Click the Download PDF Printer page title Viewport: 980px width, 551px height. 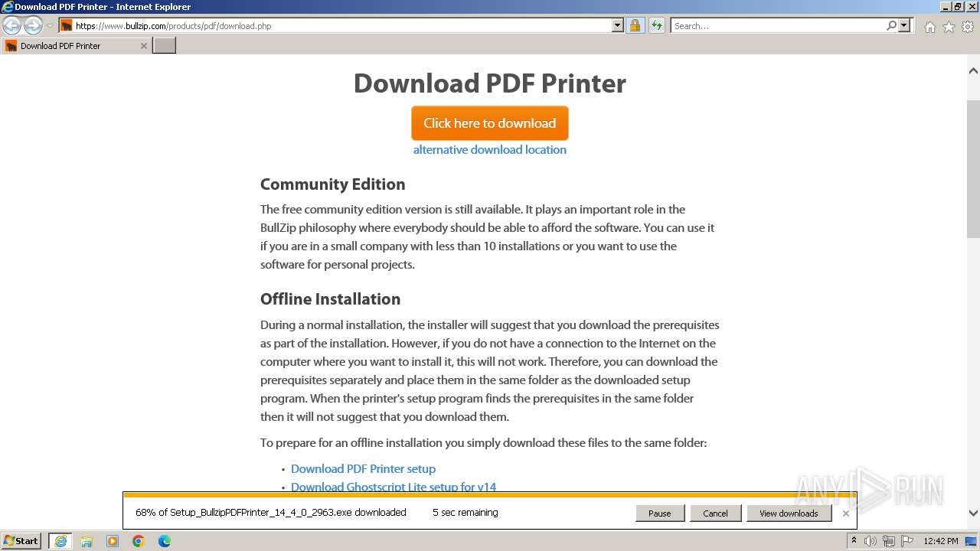(490, 83)
